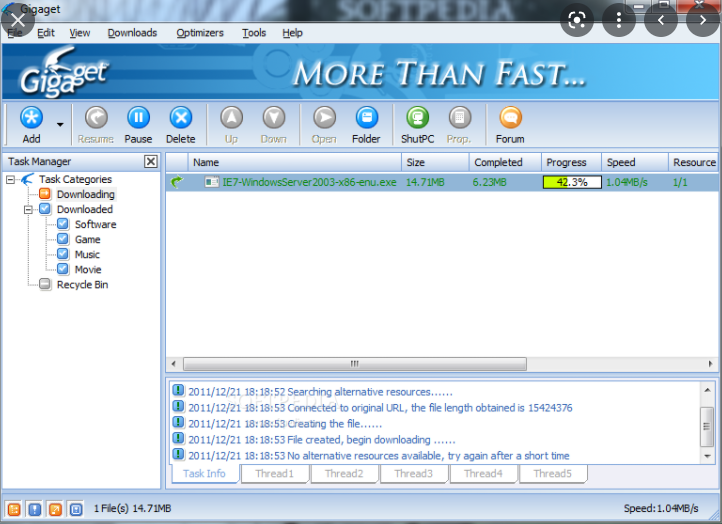The image size is (722, 524).
Task: Sort by the Progress column header
Action: coord(571,162)
